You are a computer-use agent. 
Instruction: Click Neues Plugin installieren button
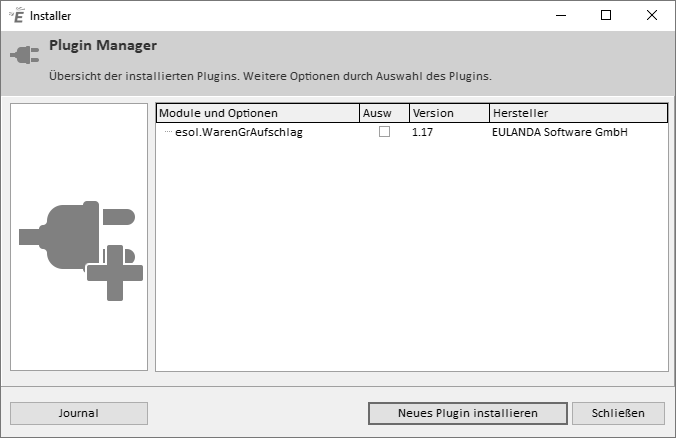point(468,413)
